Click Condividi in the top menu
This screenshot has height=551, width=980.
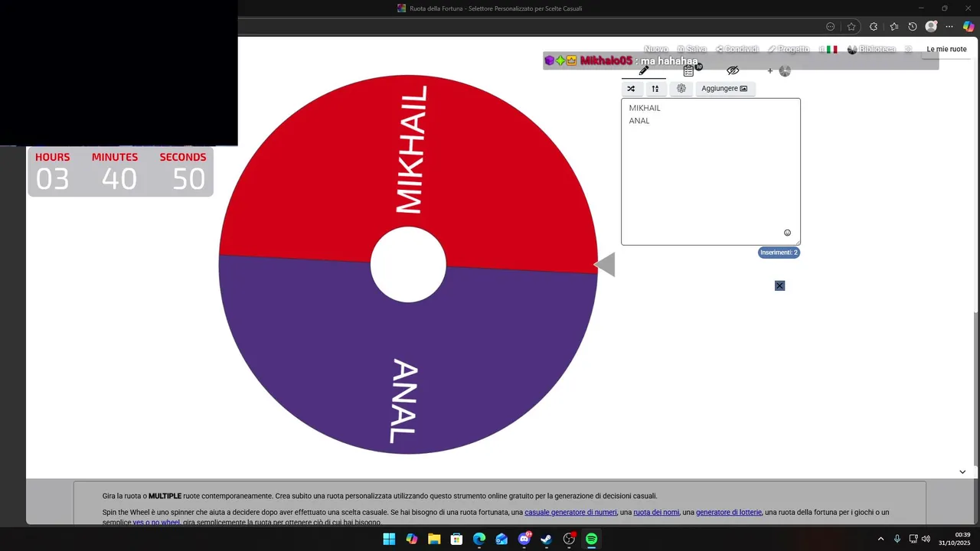(x=737, y=49)
